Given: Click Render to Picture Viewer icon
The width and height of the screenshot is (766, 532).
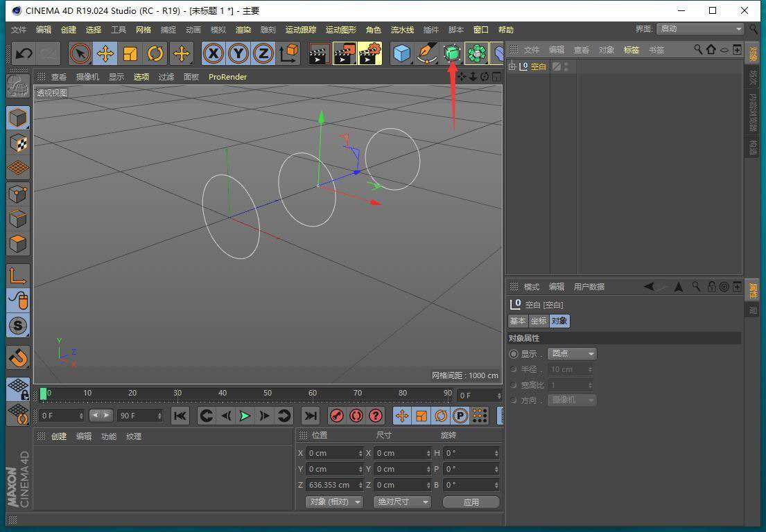Looking at the screenshot, I should click(x=345, y=53).
